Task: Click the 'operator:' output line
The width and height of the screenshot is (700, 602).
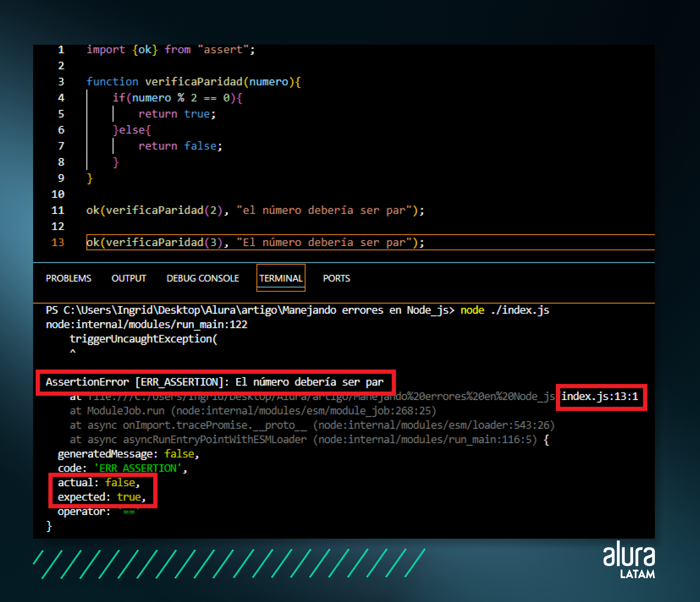Action: click(98, 511)
